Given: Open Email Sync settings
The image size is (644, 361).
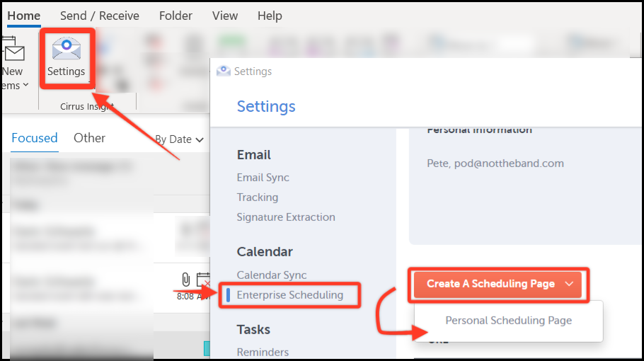Looking at the screenshot, I should [x=263, y=178].
